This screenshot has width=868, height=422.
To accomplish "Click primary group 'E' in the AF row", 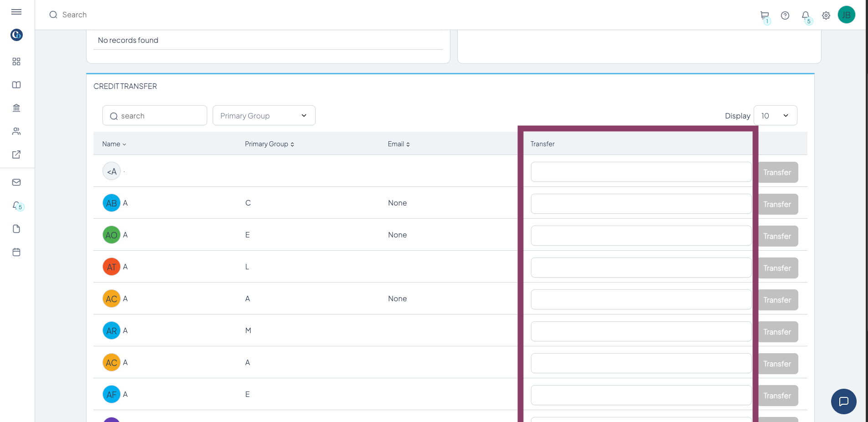I will (x=247, y=394).
